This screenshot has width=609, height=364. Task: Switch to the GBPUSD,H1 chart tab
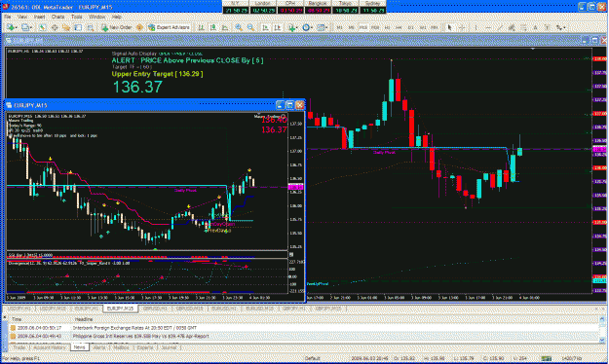[x=154, y=309]
